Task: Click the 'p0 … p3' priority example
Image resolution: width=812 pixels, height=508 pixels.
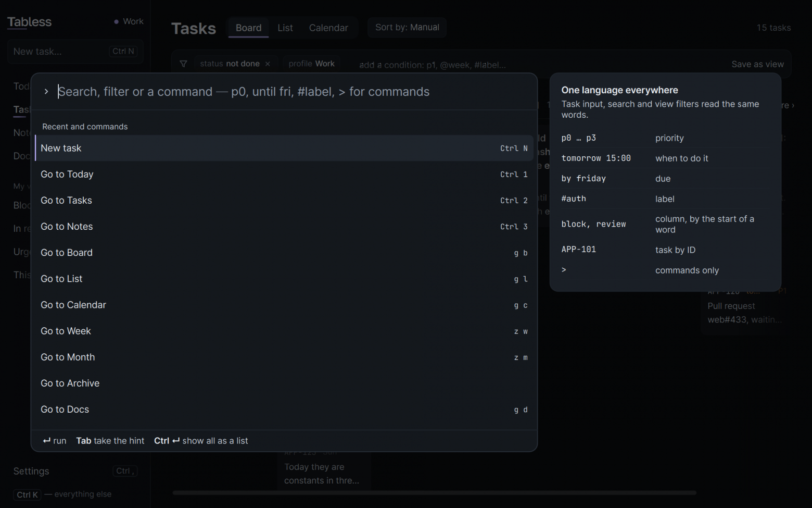Action: pos(578,138)
